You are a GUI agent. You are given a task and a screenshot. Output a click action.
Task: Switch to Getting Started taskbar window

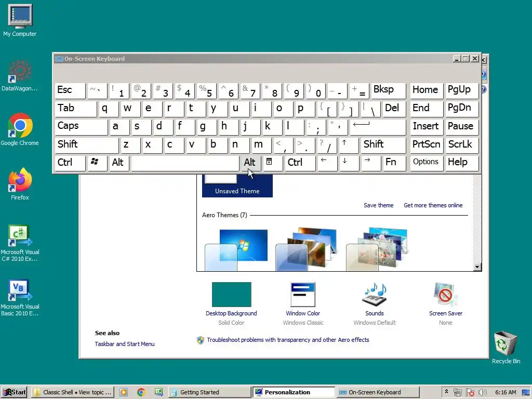(x=210, y=392)
